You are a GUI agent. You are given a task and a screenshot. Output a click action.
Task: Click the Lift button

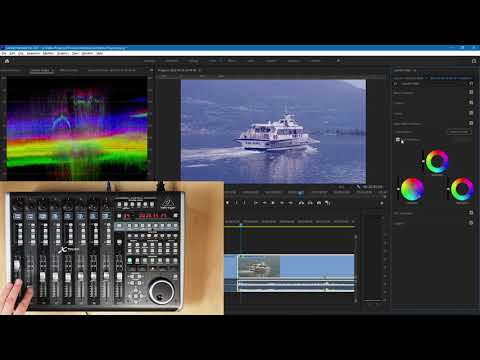pos(301,203)
